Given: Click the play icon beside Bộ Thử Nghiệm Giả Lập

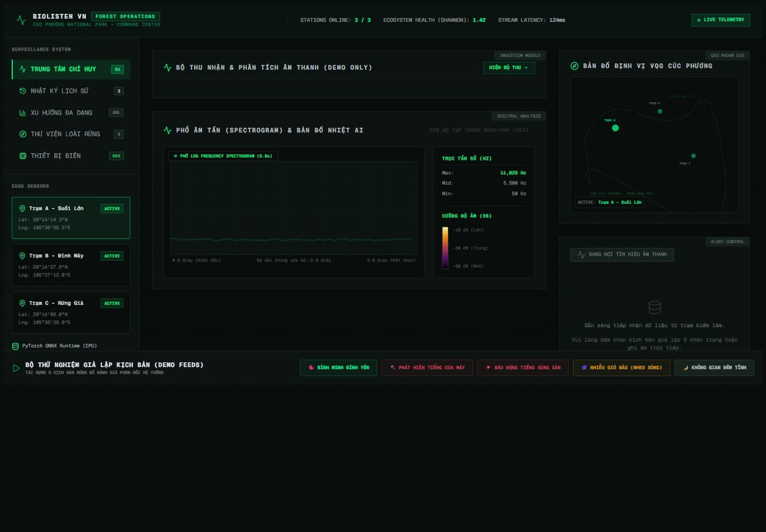Looking at the screenshot, I should coord(16,368).
